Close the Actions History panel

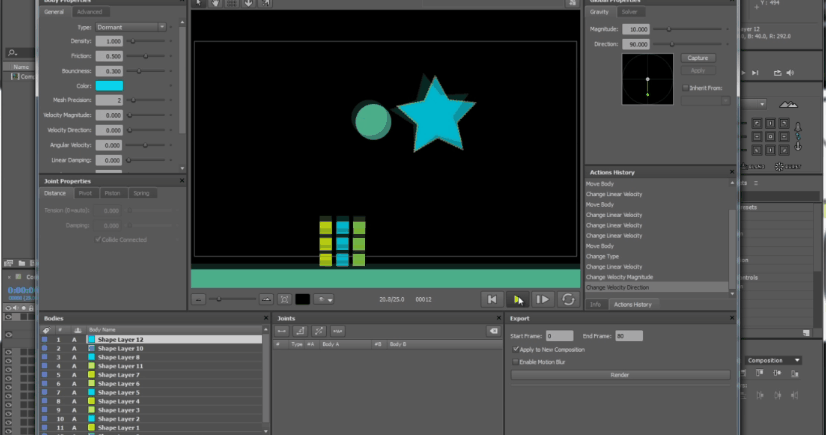(x=731, y=172)
